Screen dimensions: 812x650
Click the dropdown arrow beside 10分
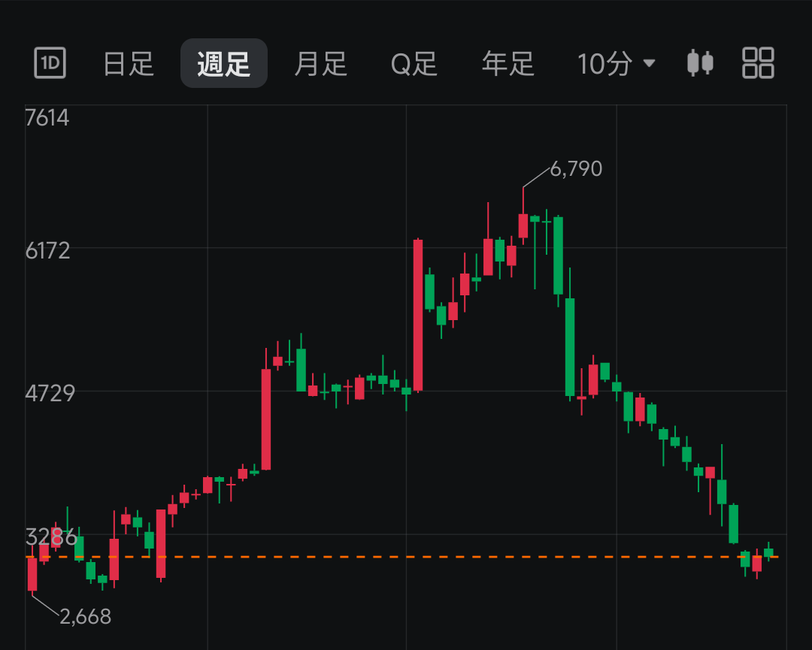(649, 63)
